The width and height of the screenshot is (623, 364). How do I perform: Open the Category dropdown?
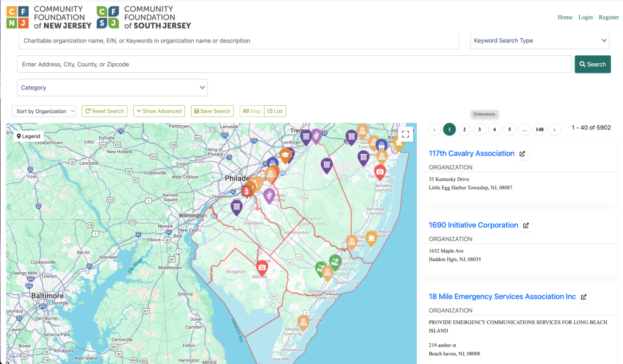click(x=113, y=88)
